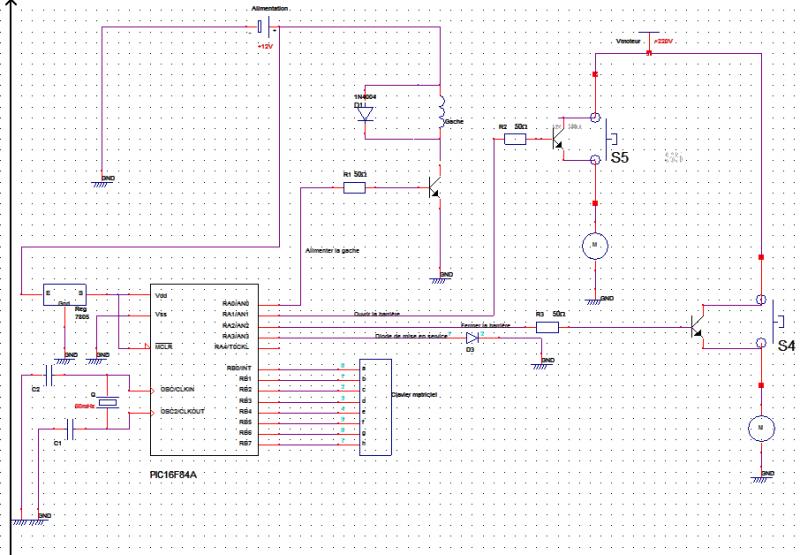Select capacitor C1
800x555 pixels.
pos(70,430)
